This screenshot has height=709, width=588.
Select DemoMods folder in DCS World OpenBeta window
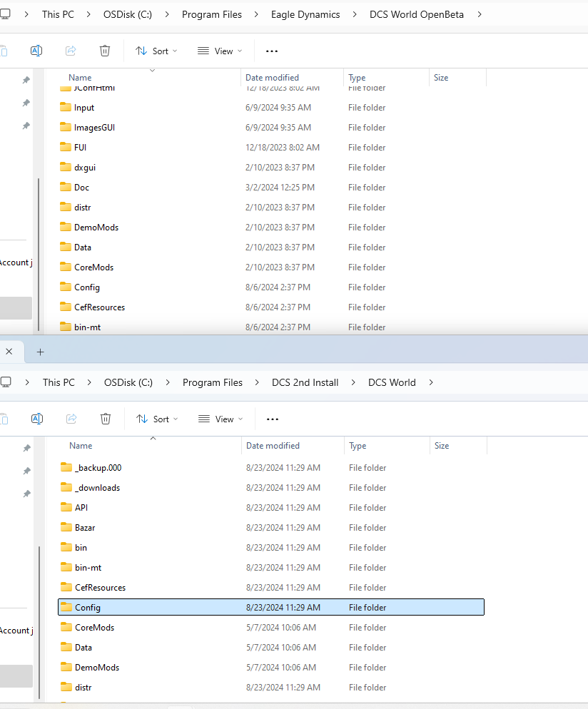(x=270, y=228)
